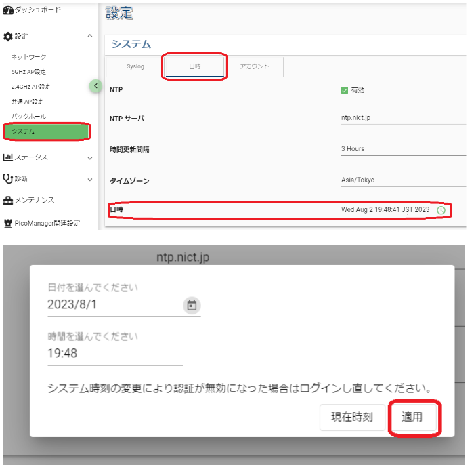Expand the status menu chevron
This screenshot has width=476, height=467.
click(x=90, y=159)
